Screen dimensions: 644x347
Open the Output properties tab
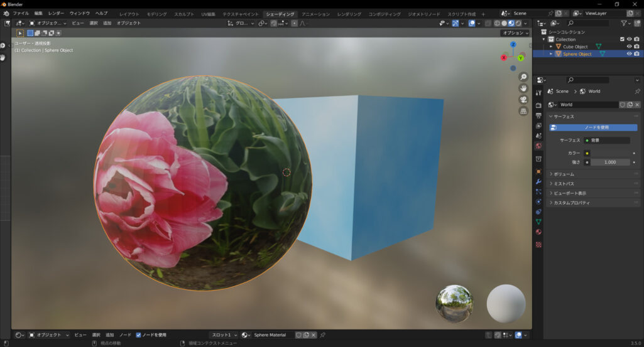click(x=538, y=115)
